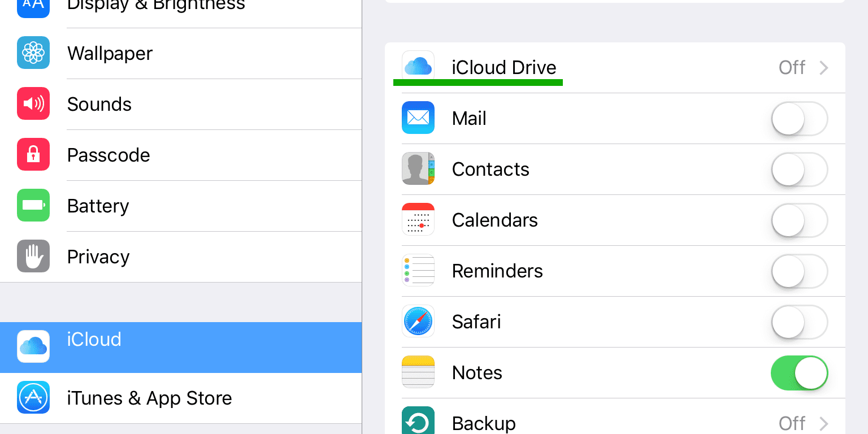868x434 pixels.
Task: Turn on the Safari sync switch
Action: (x=799, y=322)
